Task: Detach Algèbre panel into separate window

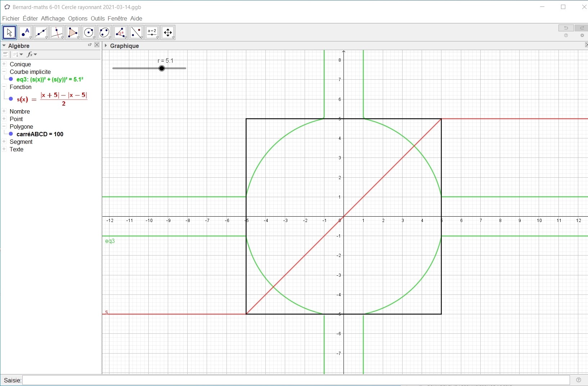Action: [90, 45]
